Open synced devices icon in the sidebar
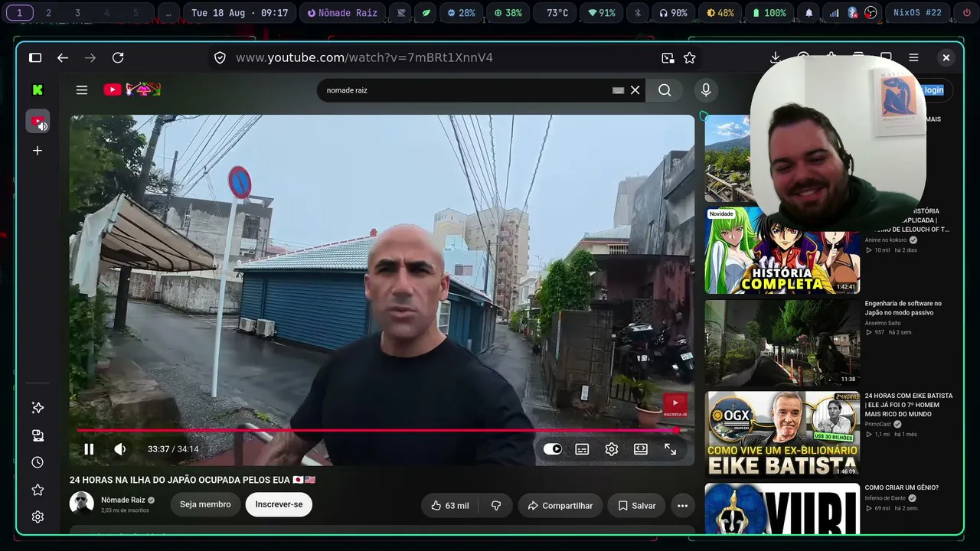Image resolution: width=980 pixels, height=551 pixels. (x=38, y=435)
